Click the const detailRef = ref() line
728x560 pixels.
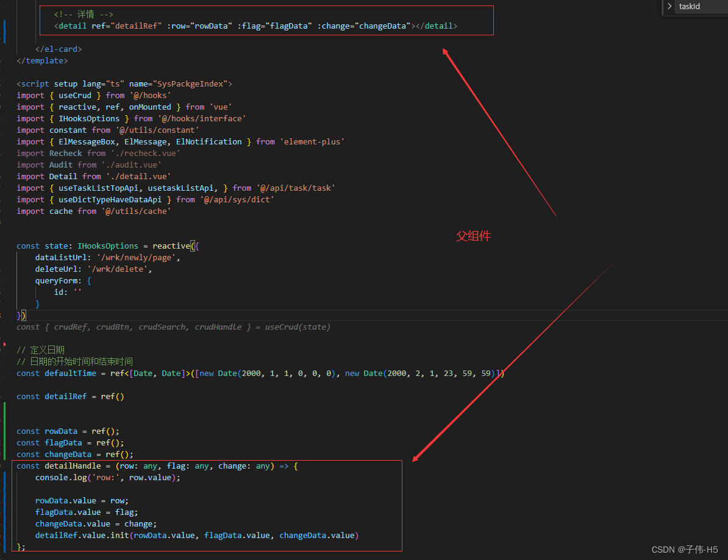tap(71, 397)
